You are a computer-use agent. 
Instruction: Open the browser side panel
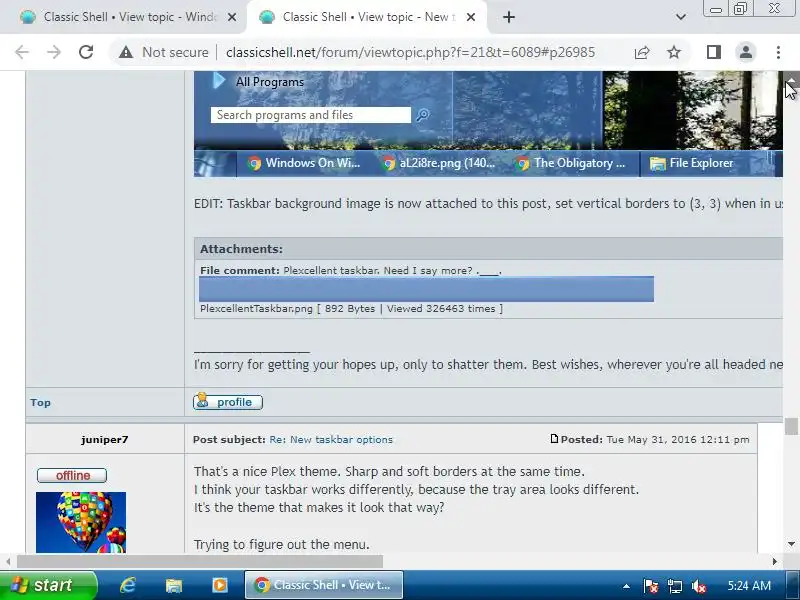coord(714,52)
